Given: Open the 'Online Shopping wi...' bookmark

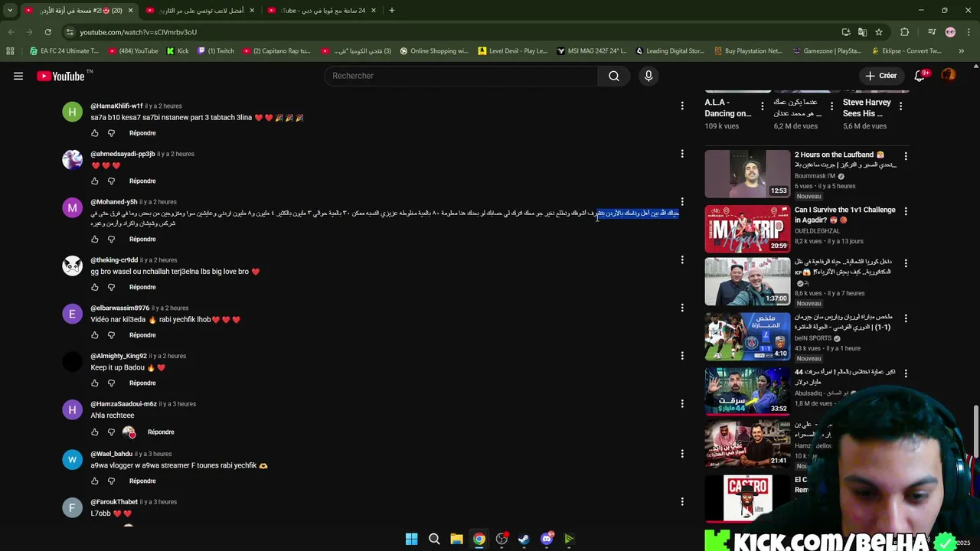Looking at the screenshot, I should (x=433, y=51).
